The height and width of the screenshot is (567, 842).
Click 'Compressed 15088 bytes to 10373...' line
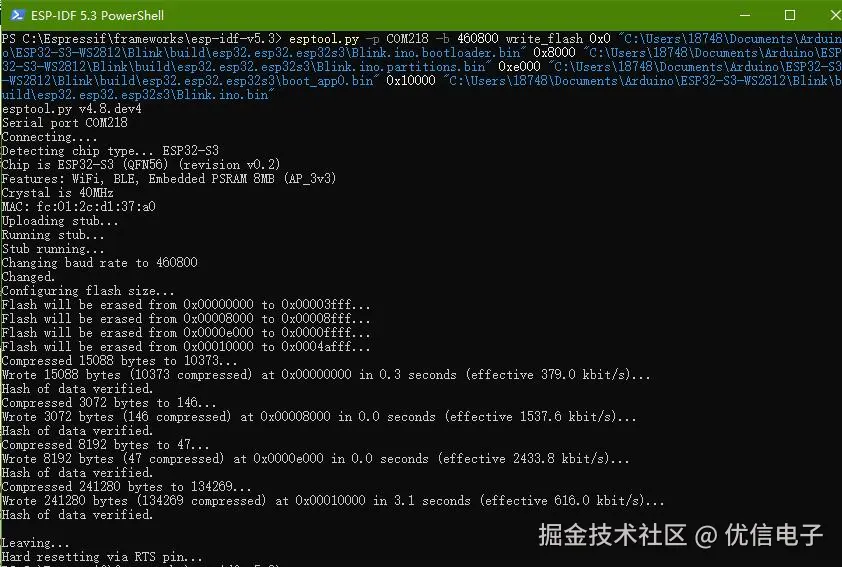point(119,361)
